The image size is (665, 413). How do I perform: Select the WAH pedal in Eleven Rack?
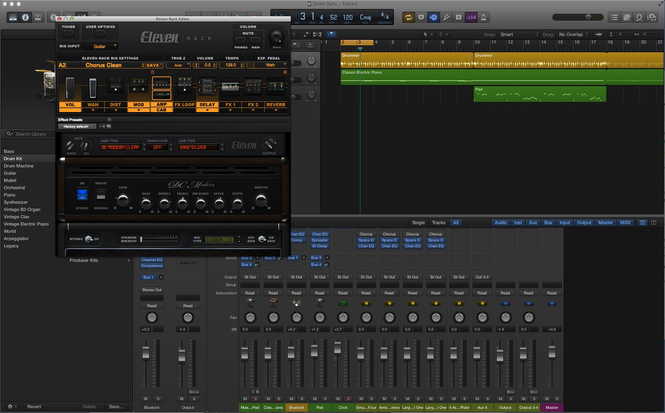point(92,88)
